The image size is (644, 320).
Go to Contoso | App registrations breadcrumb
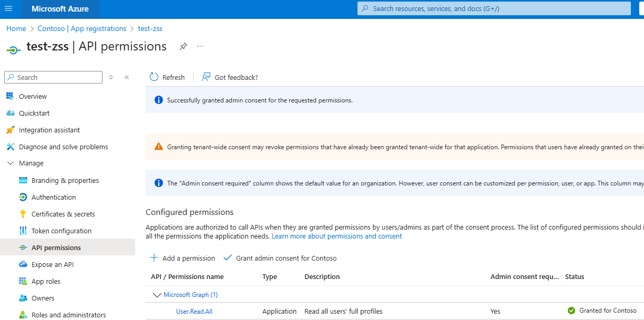pos(82,28)
